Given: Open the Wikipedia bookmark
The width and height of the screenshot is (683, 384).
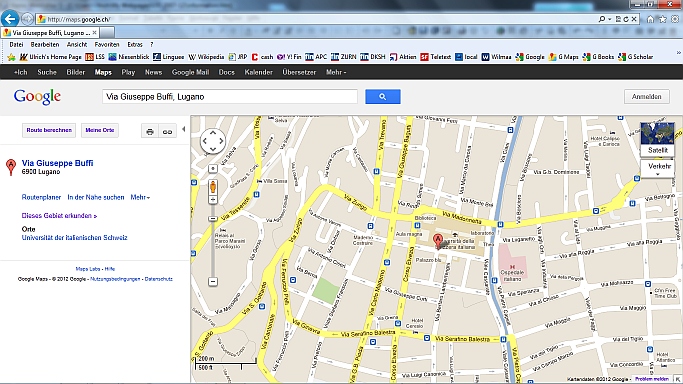Looking at the screenshot, I should click(x=206, y=57).
